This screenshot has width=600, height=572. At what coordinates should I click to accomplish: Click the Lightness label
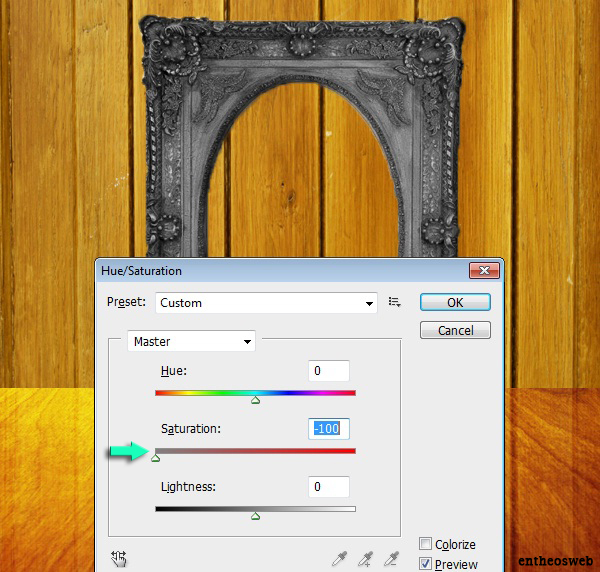(x=188, y=487)
